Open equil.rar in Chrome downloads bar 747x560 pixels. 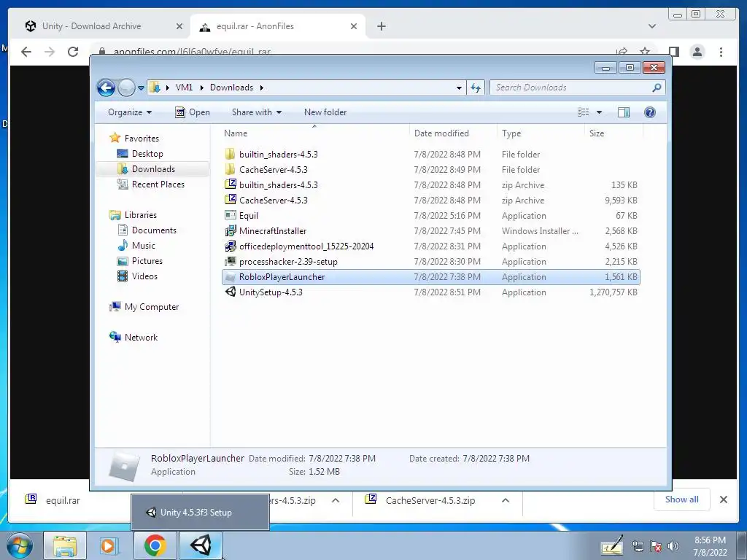pyautogui.click(x=63, y=500)
